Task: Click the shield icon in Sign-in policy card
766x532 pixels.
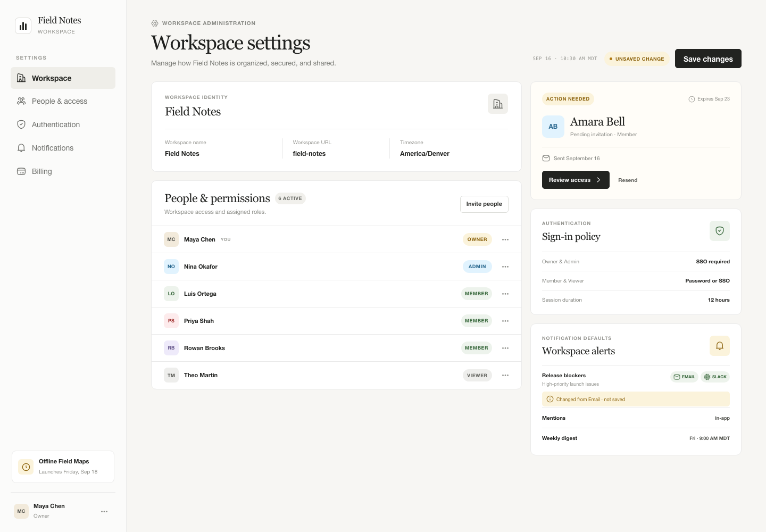Action: [720, 231]
